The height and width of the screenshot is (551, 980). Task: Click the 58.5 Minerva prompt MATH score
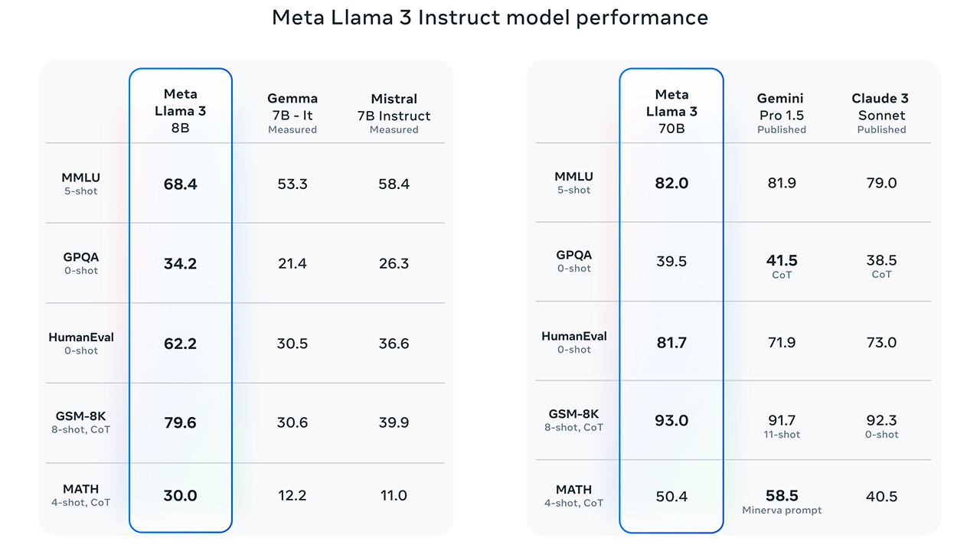pyautogui.click(x=782, y=497)
